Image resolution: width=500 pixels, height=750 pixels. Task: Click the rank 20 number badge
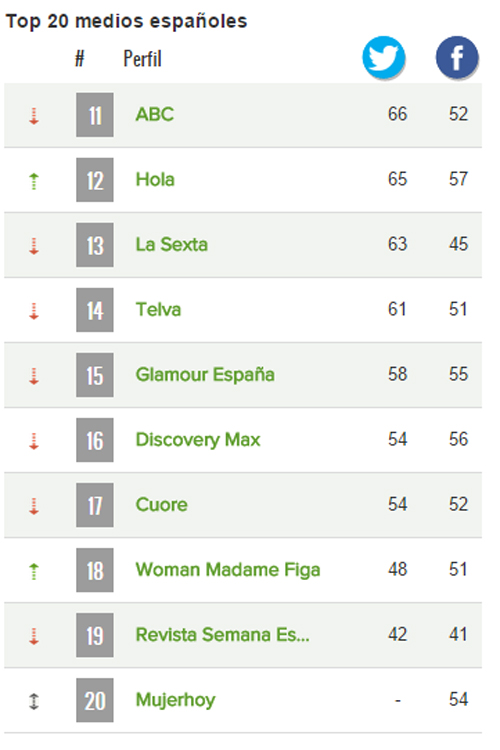(x=95, y=700)
